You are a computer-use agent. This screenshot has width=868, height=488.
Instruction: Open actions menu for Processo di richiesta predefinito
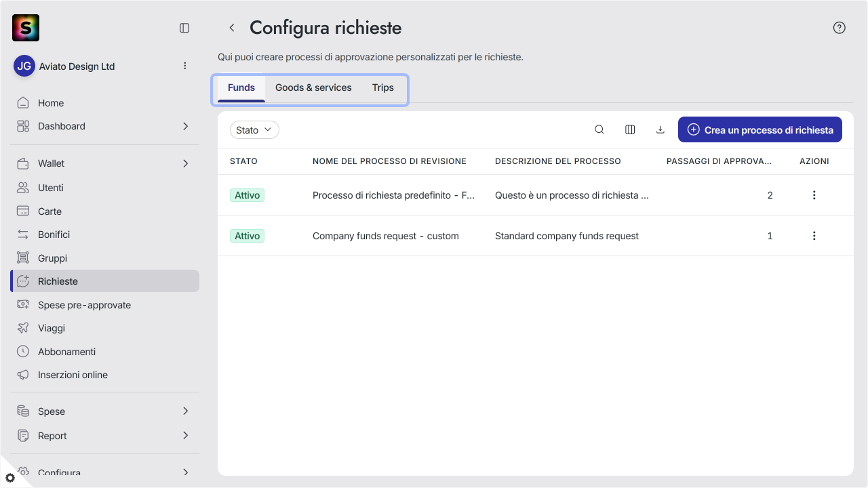click(814, 195)
